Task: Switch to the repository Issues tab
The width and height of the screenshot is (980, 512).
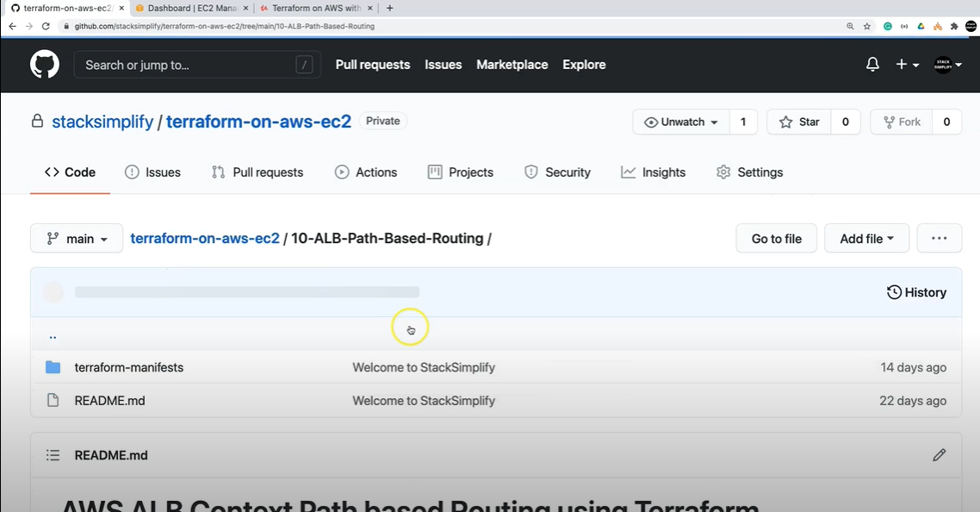Action: [x=152, y=172]
